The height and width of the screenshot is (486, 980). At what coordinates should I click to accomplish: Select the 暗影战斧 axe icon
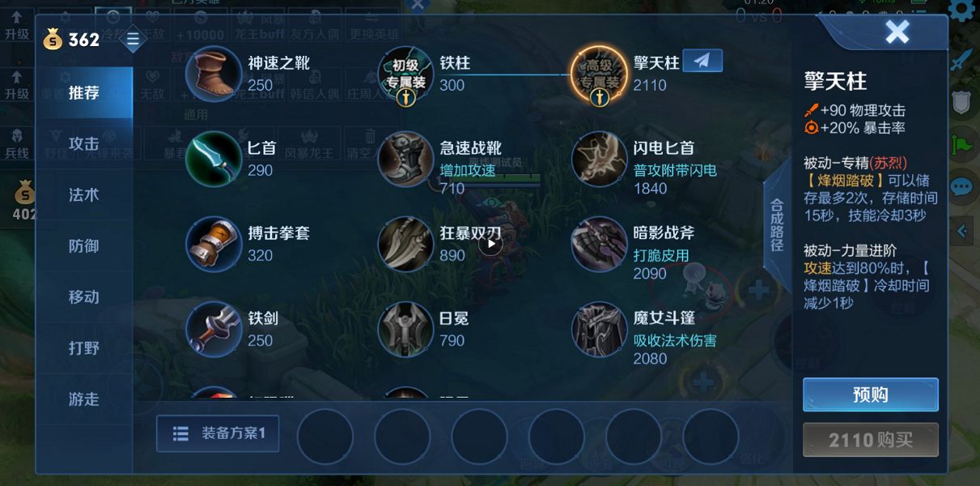point(599,244)
